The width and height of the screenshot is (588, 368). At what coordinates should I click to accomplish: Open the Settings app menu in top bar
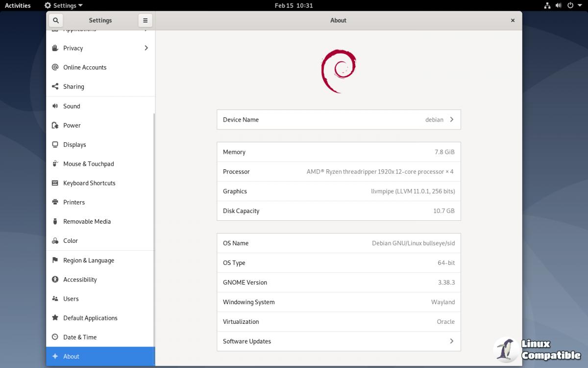[63, 5]
